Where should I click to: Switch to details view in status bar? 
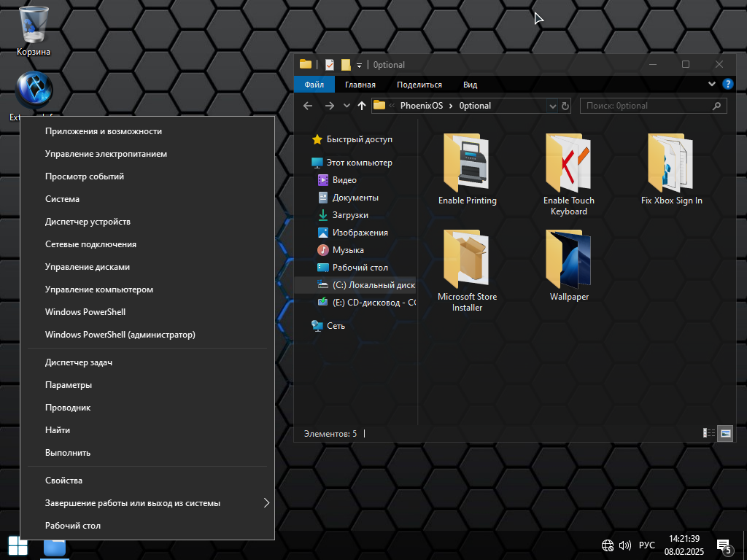[709, 433]
